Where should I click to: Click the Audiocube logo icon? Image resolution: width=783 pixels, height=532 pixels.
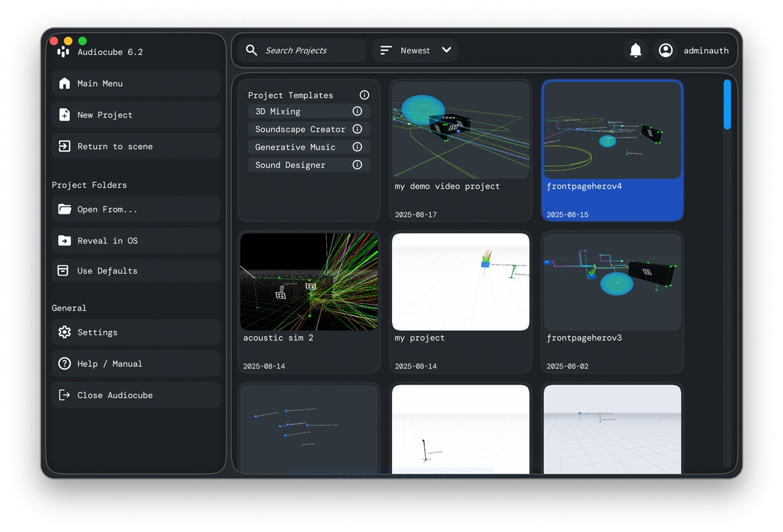(x=63, y=52)
